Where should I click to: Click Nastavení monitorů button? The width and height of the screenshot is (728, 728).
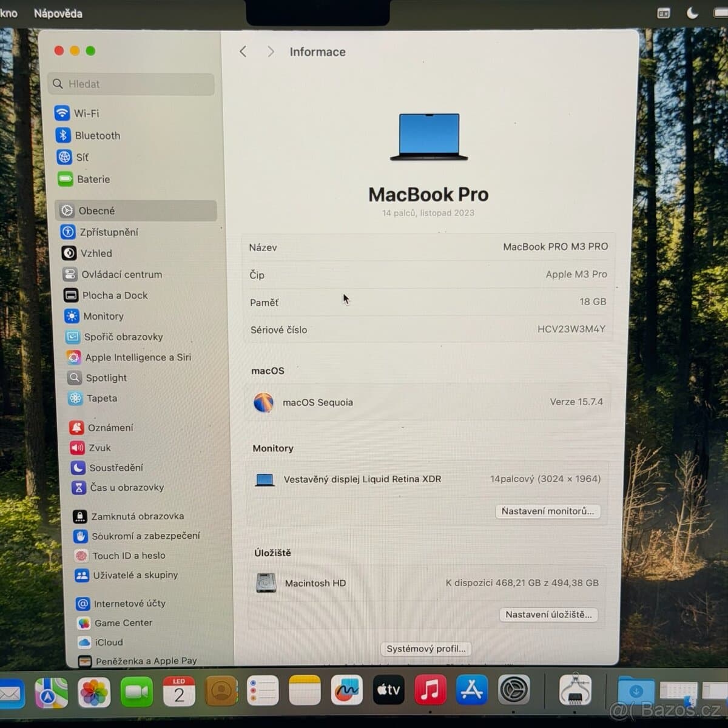[548, 511]
